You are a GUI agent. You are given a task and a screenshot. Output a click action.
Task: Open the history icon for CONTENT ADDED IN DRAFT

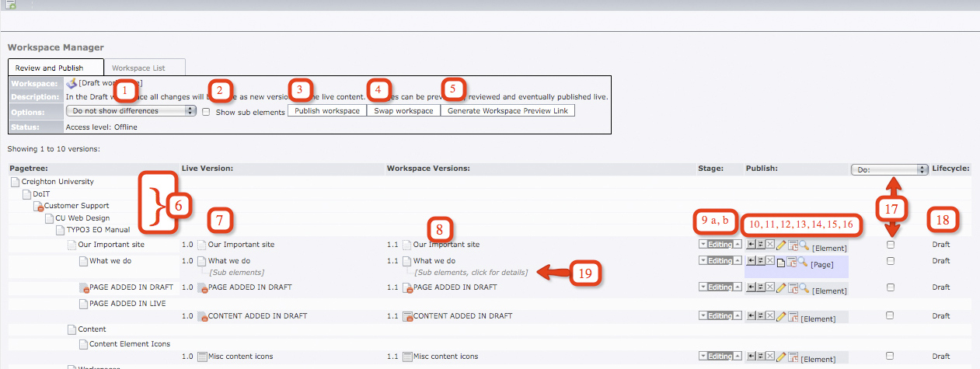[792, 317]
